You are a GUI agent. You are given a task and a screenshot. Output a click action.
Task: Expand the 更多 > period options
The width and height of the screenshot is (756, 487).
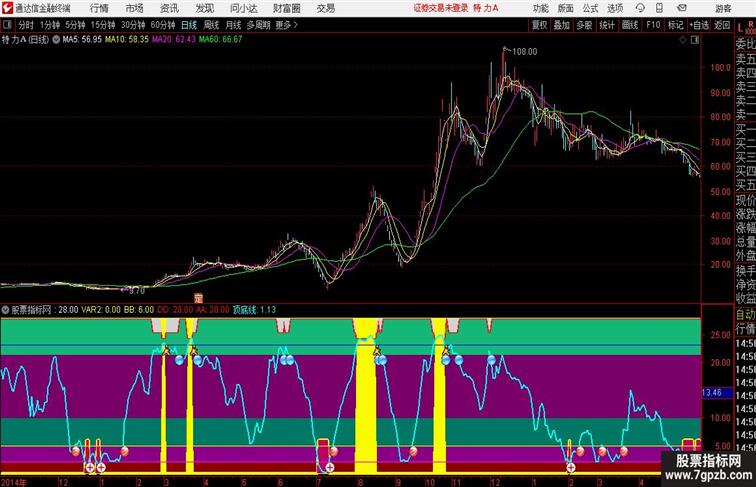(x=286, y=25)
